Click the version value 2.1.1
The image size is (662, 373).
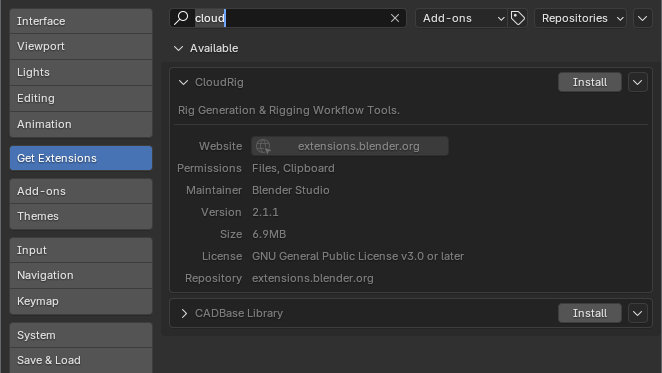[x=265, y=212]
